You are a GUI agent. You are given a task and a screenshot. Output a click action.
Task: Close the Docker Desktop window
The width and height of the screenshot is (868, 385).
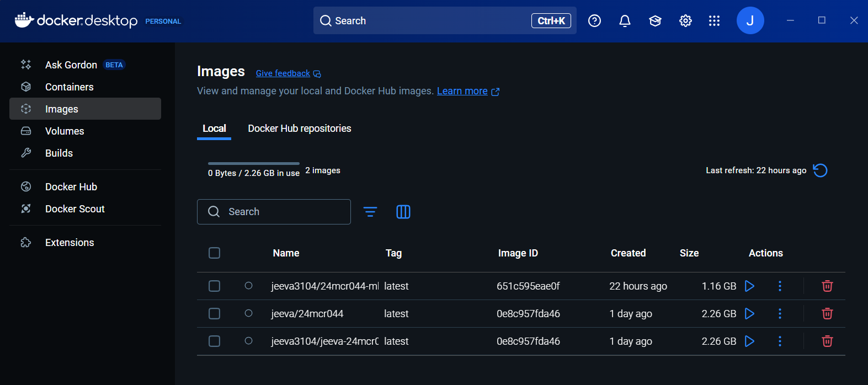coord(854,20)
